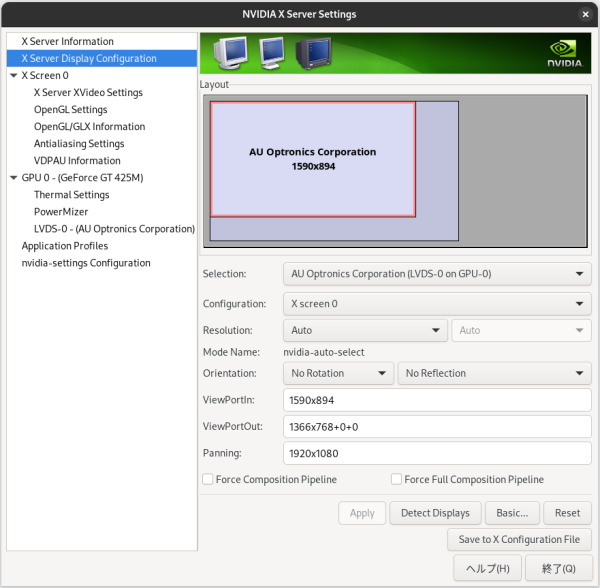Open OpenGL/GLX Information page
600x588 pixels.
90,127
